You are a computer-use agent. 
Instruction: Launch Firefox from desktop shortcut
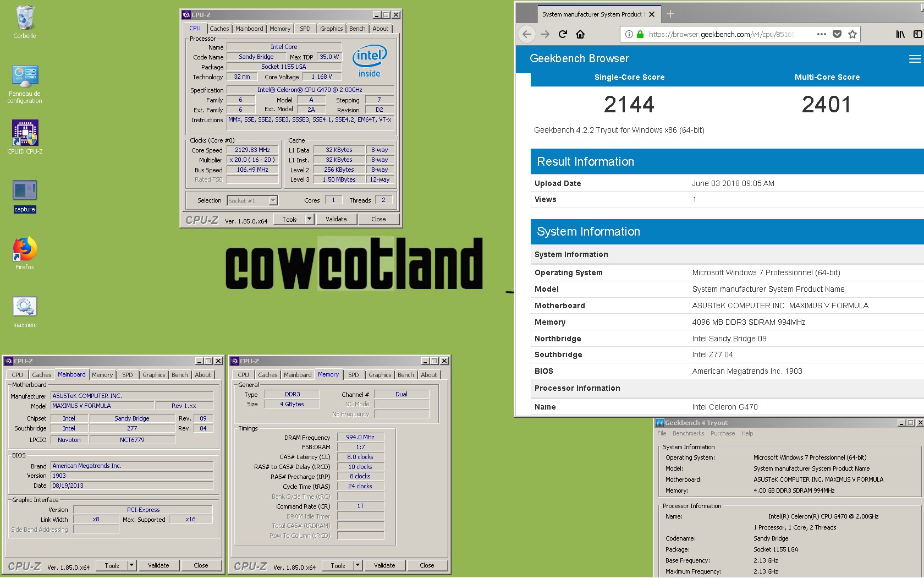25,253
